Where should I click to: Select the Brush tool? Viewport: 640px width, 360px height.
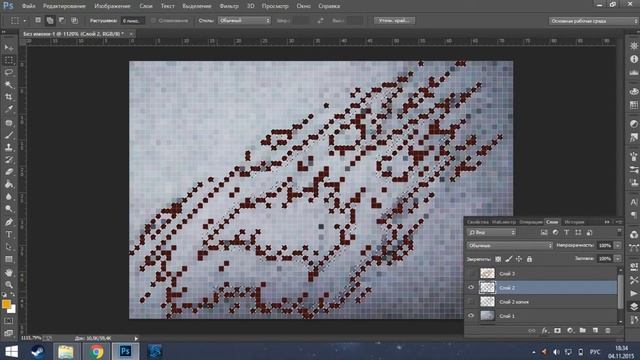tap(9, 135)
